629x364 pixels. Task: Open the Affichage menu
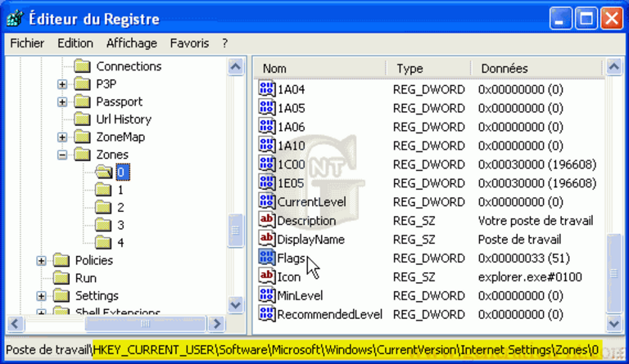132,43
